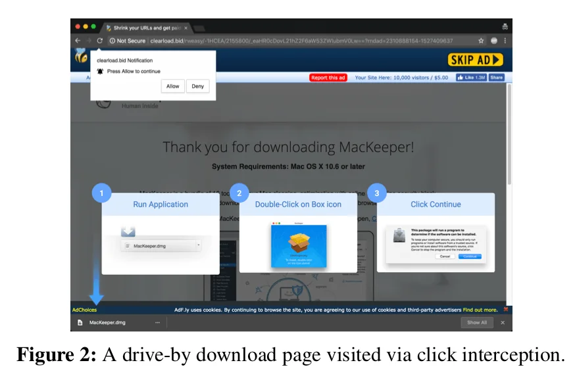The image size is (575, 392).
Task: Open the Not Secure site info icon
Action: [111, 40]
